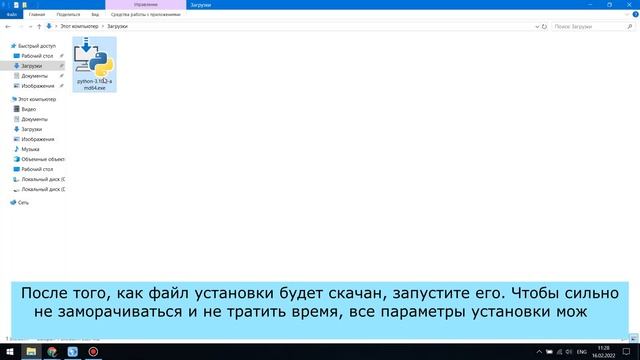Open the volume tray icon

point(569,352)
